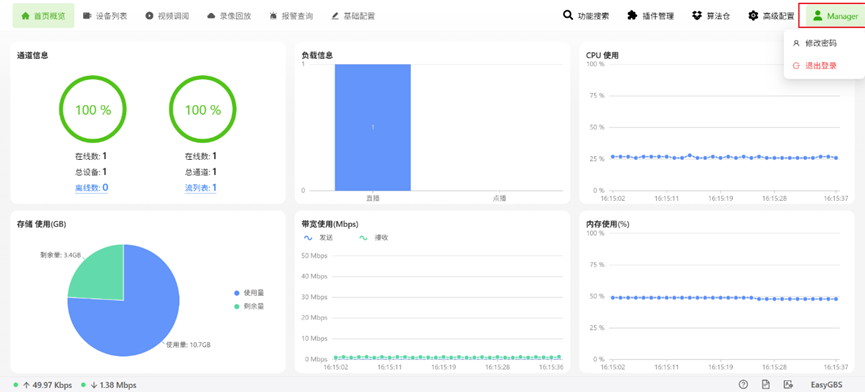The width and height of the screenshot is (865, 392).
Task: Click the 流列表: 1 link
Action: pos(201,187)
